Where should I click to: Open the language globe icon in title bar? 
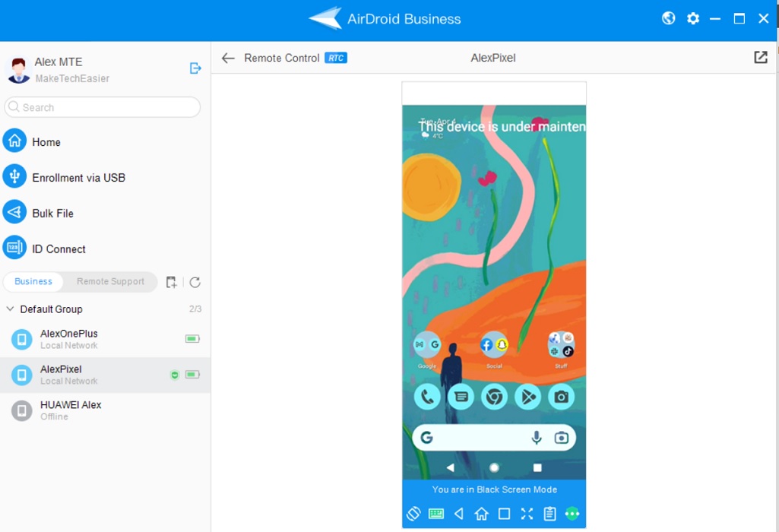pos(668,18)
